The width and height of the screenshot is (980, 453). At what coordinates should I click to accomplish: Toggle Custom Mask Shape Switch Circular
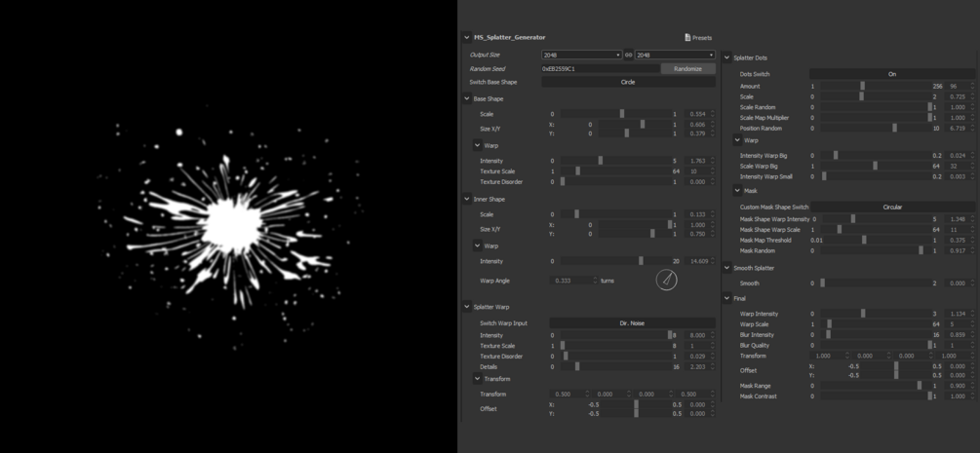[892, 207]
